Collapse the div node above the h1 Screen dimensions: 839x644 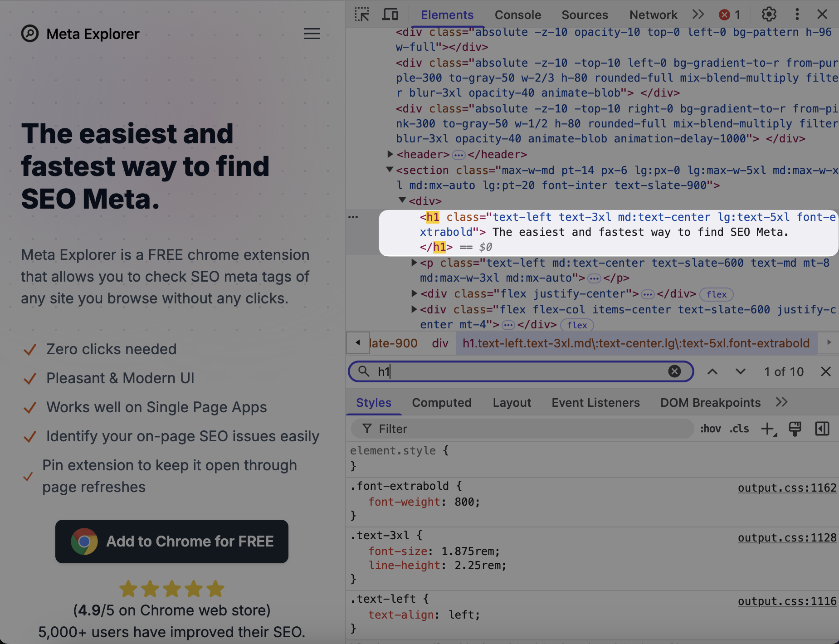(x=402, y=200)
